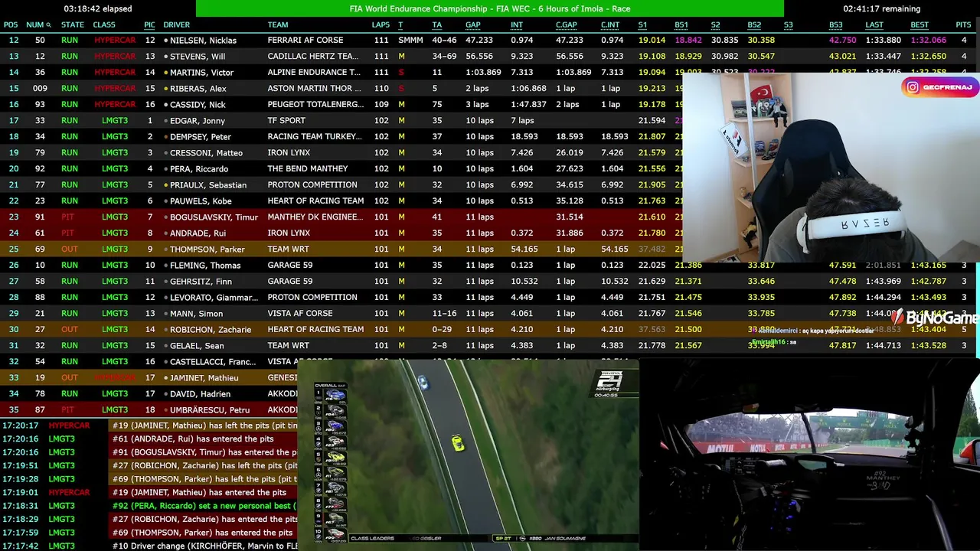Image resolution: width=980 pixels, height=551 pixels.
Task: Click best lap 1:32.066 for NIELSEN
Action: [x=928, y=41]
